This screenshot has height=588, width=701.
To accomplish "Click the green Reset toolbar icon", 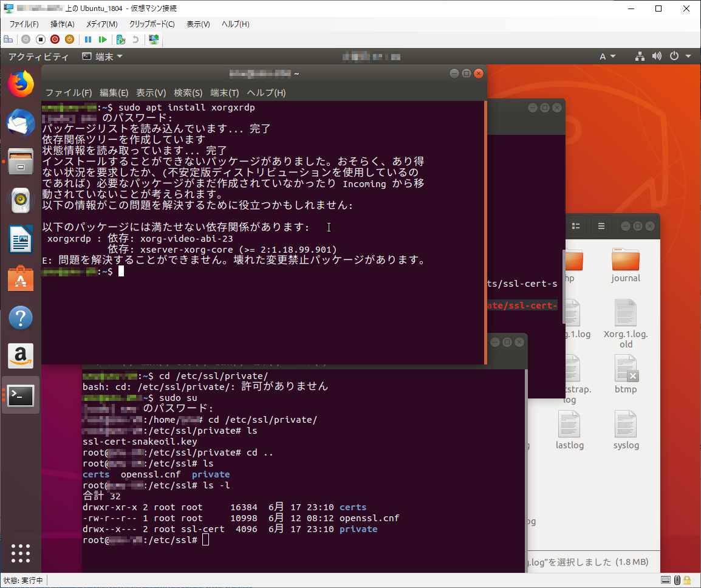I will (x=103, y=39).
